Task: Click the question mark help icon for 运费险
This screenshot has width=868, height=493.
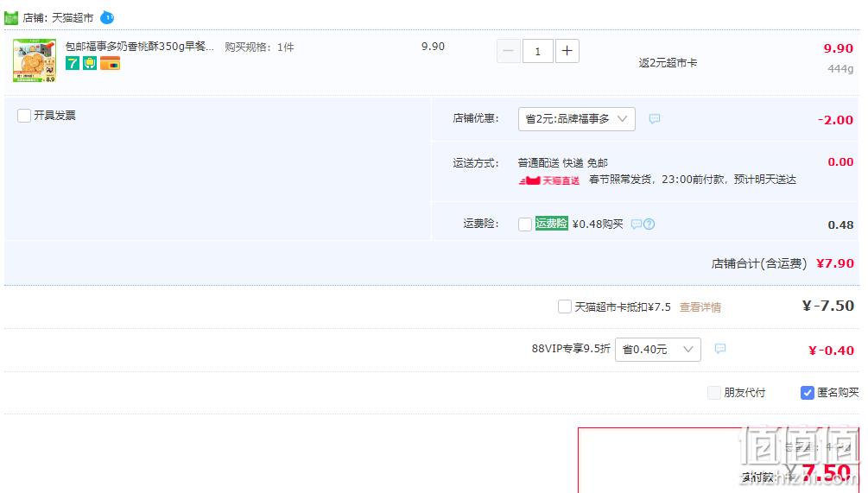Action: (649, 224)
